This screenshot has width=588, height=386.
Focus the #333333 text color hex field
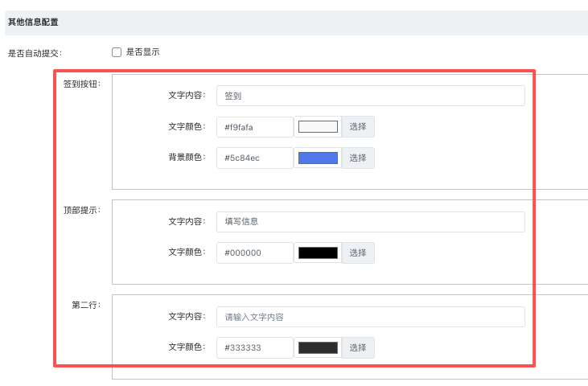pos(254,348)
